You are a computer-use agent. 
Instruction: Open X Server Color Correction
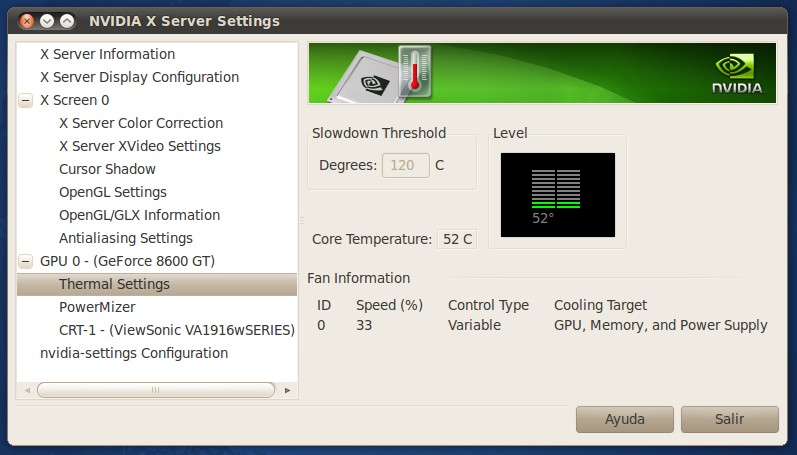[x=141, y=123]
